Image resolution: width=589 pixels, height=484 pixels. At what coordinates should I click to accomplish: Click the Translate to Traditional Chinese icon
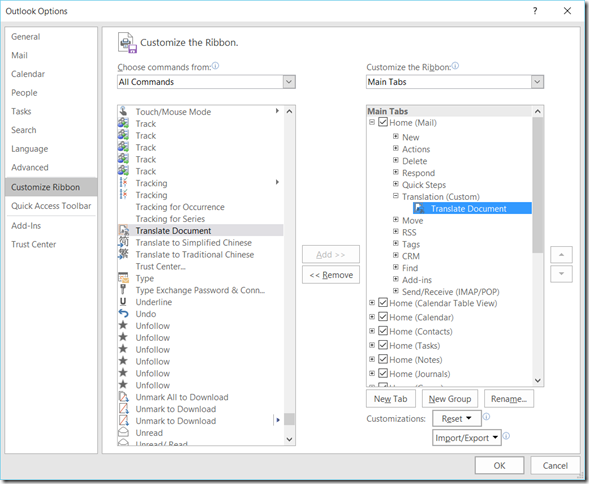(x=123, y=254)
